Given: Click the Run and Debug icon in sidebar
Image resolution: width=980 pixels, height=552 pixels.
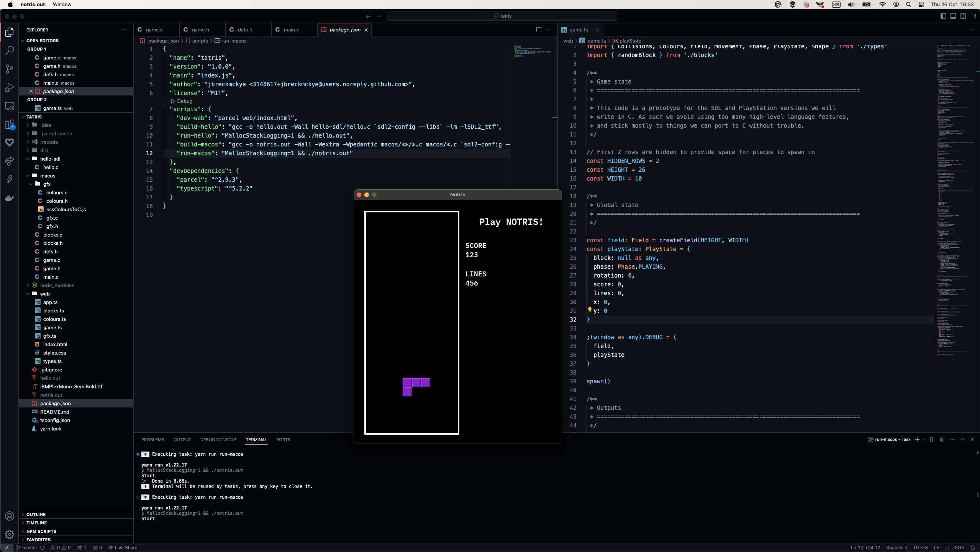Looking at the screenshot, I should (10, 86).
